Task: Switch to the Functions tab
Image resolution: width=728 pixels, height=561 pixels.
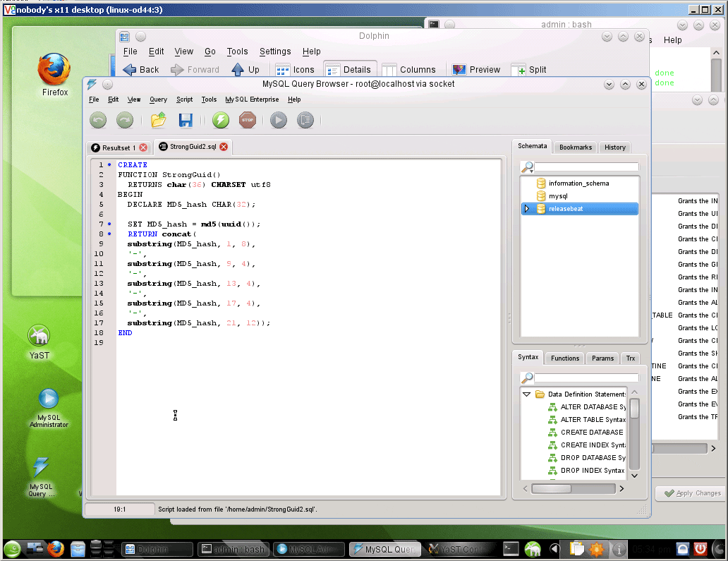Action: (x=565, y=358)
